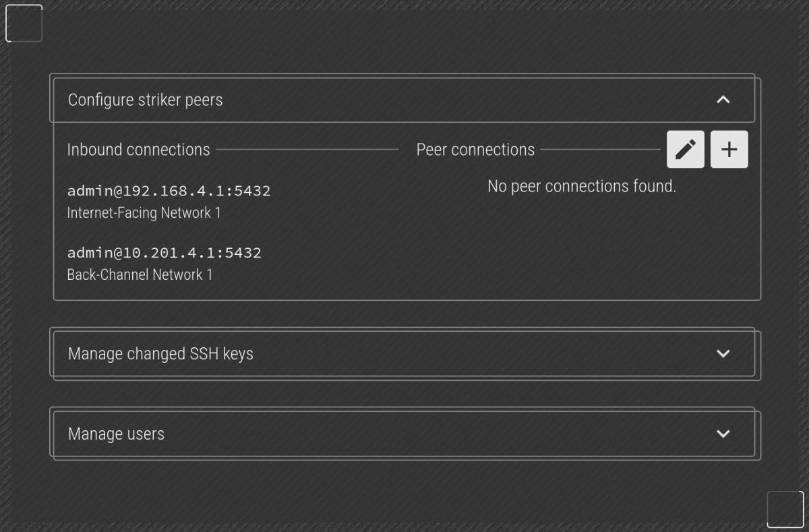The height and width of the screenshot is (532, 809).
Task: Click divider line beside Peer connections heading
Action: [x=600, y=150]
